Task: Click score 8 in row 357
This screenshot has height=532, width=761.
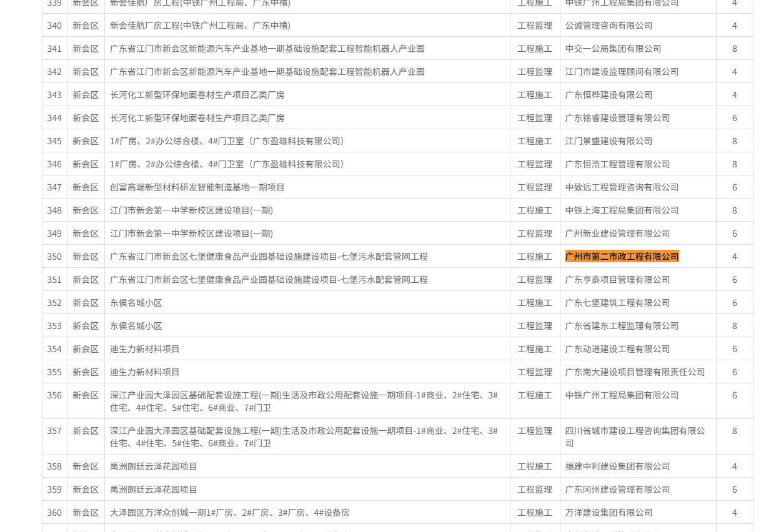Action: pyautogui.click(x=735, y=431)
